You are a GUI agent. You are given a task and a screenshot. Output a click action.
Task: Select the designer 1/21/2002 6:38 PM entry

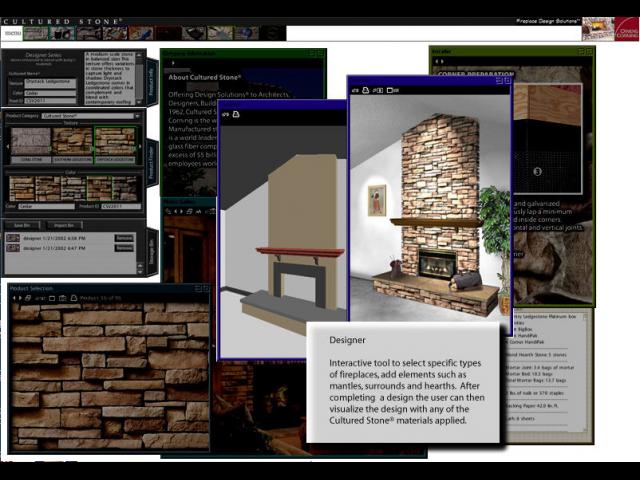54,238
